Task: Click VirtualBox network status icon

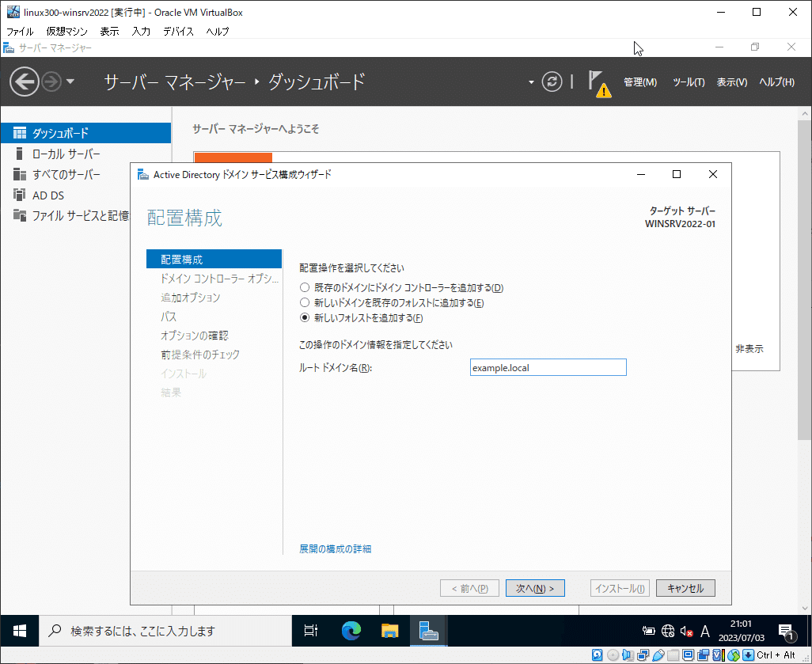Action: tap(643, 655)
